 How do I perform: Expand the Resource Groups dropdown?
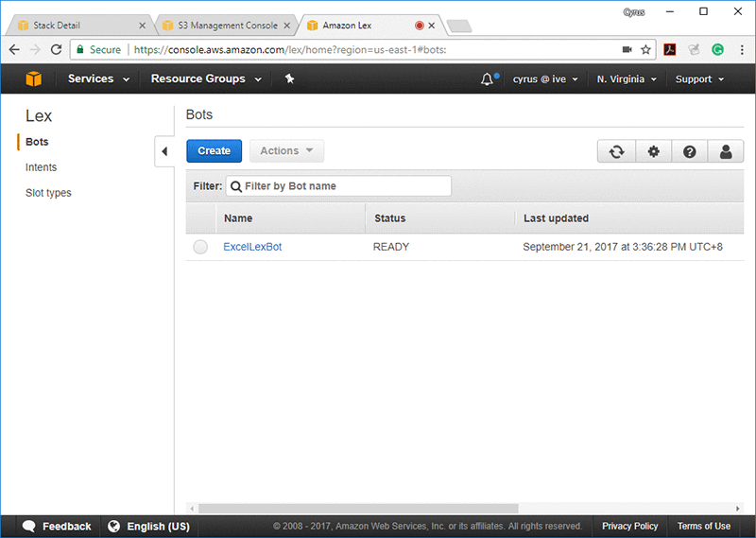206,78
